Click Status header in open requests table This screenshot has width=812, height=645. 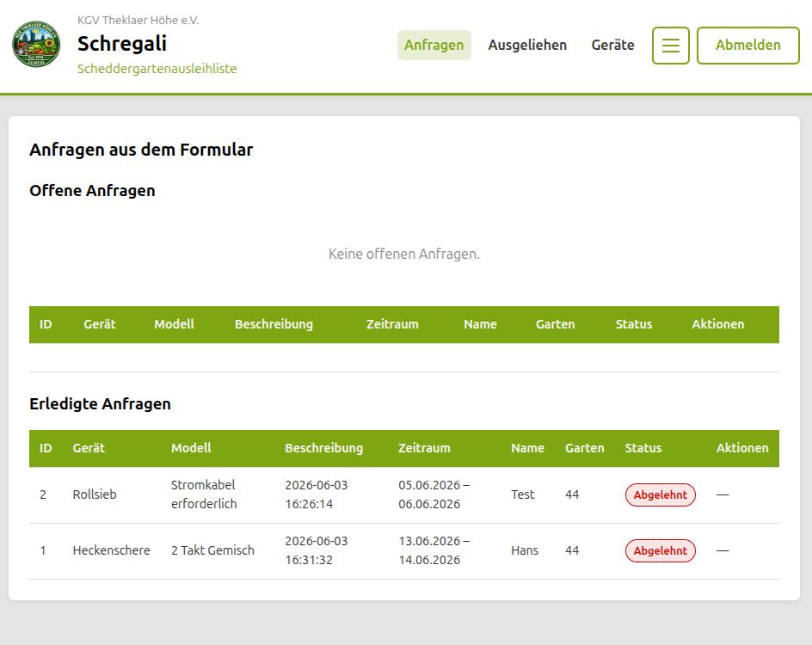tap(633, 324)
